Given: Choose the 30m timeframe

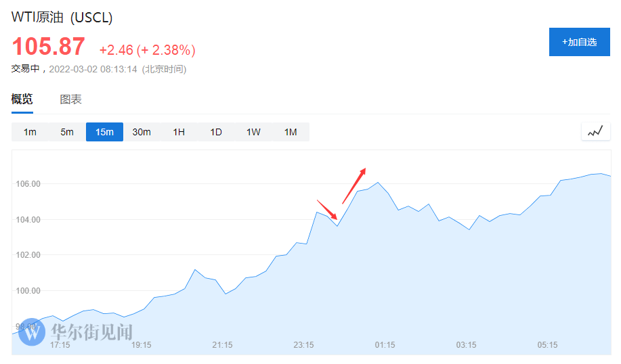Looking at the screenshot, I should pyautogui.click(x=142, y=132).
